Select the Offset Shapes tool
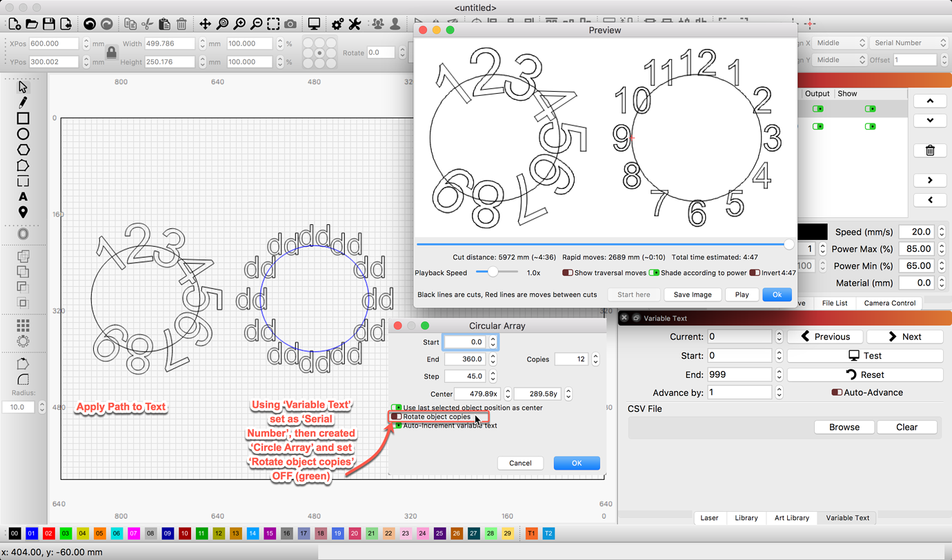 click(23, 233)
